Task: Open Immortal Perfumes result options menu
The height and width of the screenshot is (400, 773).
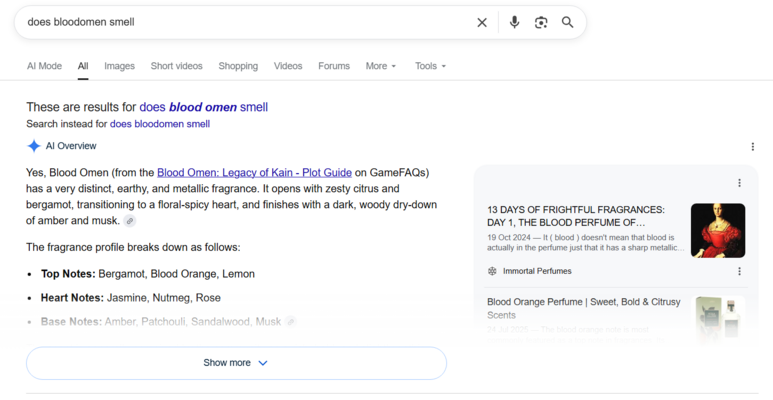Action: coord(739,271)
